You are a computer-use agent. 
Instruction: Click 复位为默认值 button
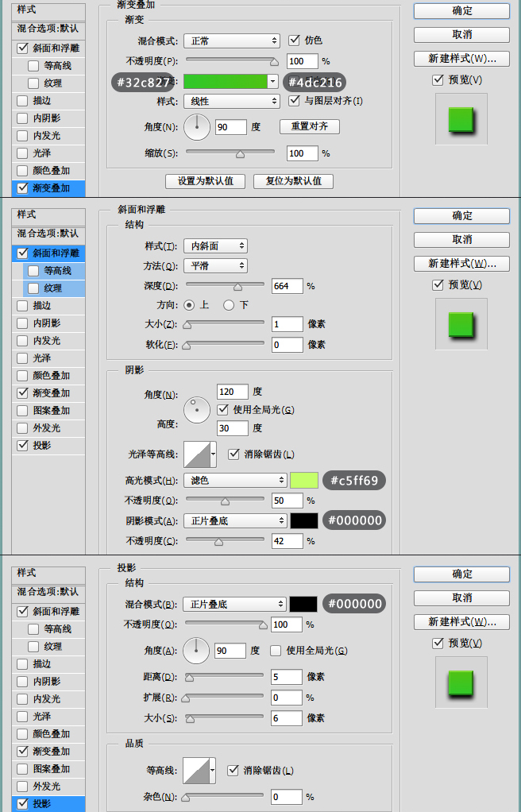click(x=294, y=181)
